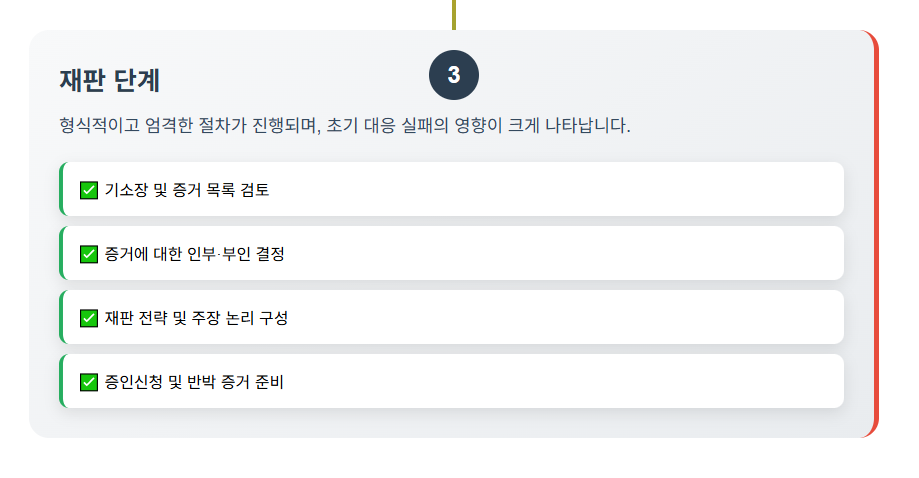Click the checkmark icon beside 증인신청 및 반박 증거 준비

[89, 382]
